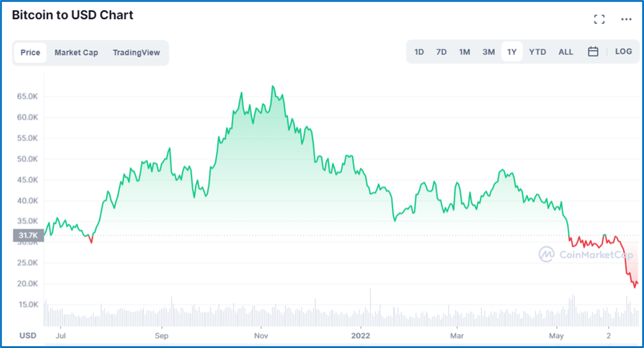This screenshot has width=644, height=348.
Task: Toggle LOG scale on chart
Action: [x=623, y=52]
